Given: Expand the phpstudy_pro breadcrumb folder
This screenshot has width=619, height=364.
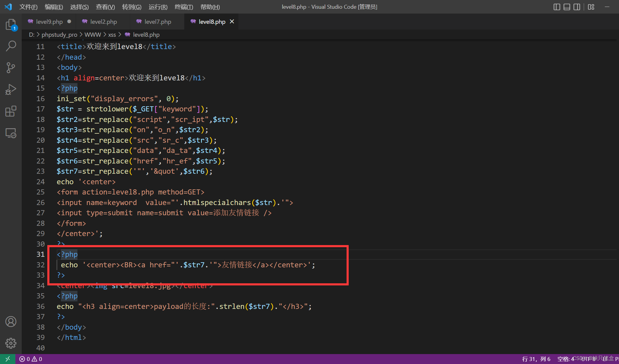Looking at the screenshot, I should (x=59, y=35).
